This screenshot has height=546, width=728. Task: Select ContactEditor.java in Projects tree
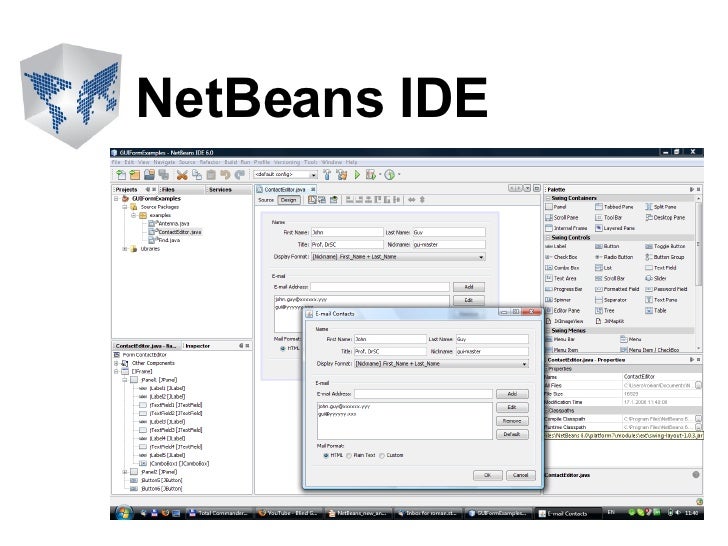176,232
